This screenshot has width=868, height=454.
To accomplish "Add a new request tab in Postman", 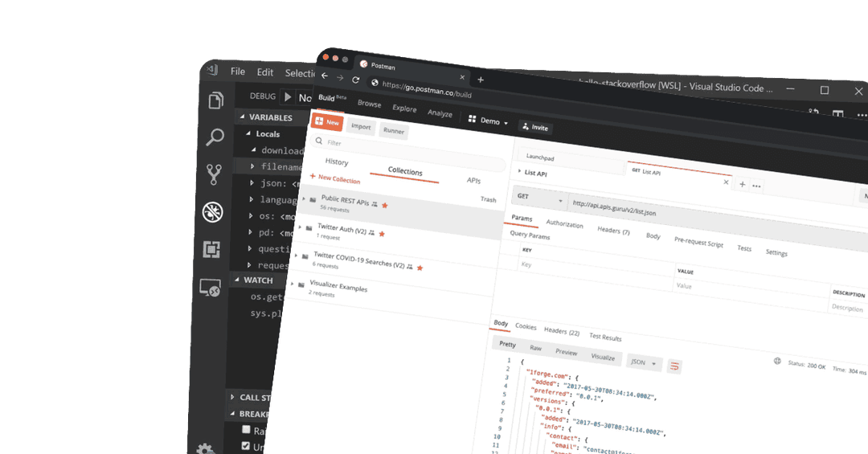I will click(x=743, y=184).
